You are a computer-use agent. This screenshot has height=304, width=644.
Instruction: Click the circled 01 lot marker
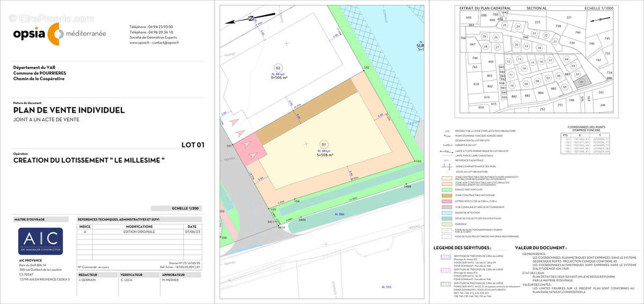323,144
